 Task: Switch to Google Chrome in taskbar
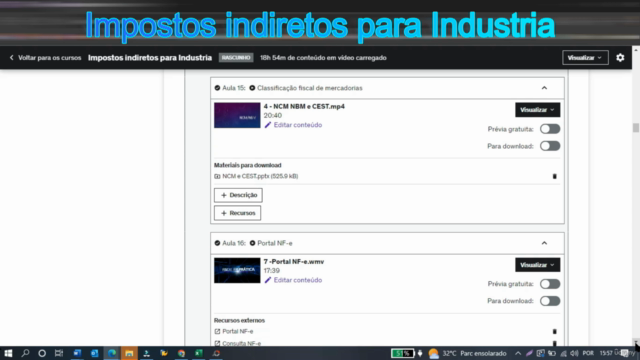pos(181,353)
